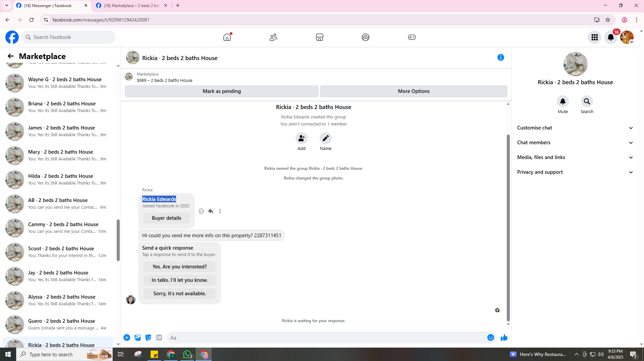644x361 pixels.
Task: Add people to the group chat
Action: [x=302, y=138]
